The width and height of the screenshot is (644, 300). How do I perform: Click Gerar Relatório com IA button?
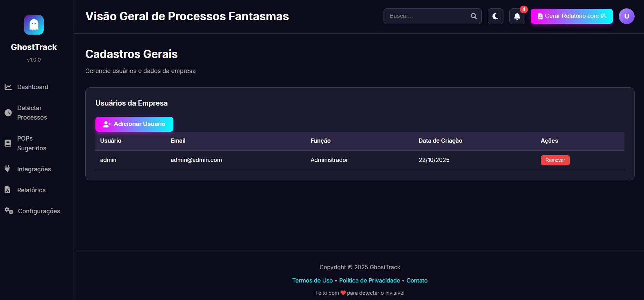pos(571,16)
